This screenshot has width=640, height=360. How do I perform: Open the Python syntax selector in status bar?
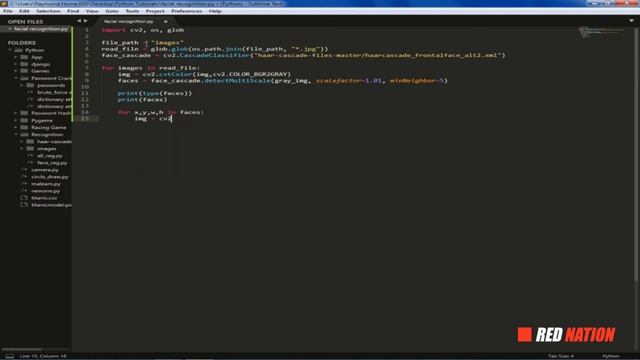point(611,356)
